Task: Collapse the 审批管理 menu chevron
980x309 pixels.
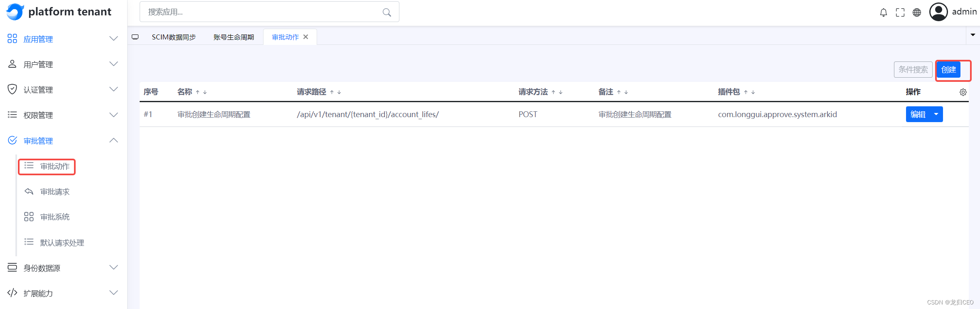Action: (113, 140)
